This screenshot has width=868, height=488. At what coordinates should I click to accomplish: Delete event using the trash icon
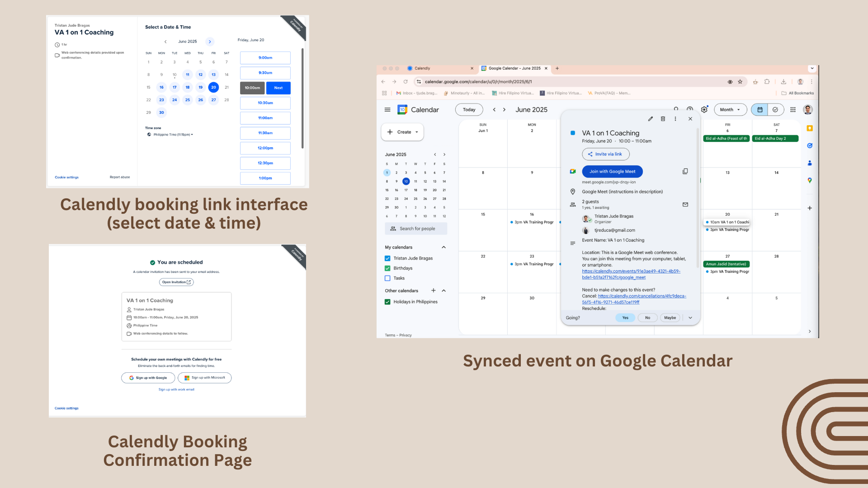663,119
